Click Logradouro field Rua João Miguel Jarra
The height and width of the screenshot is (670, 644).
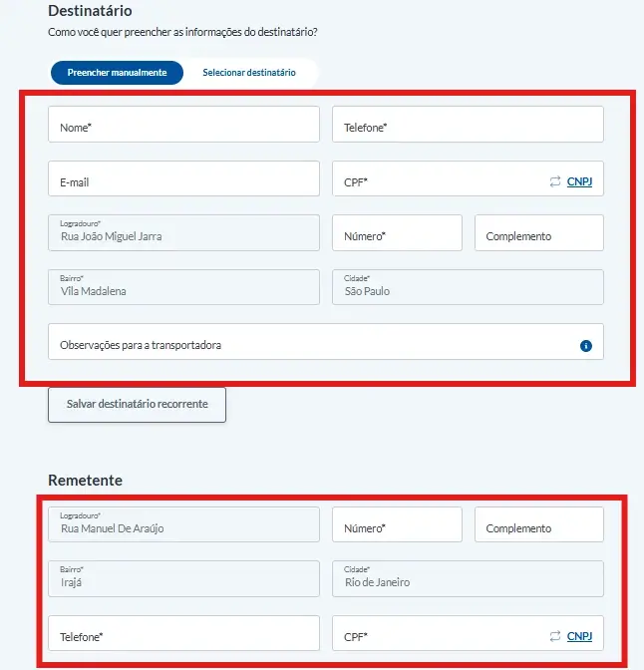point(183,233)
